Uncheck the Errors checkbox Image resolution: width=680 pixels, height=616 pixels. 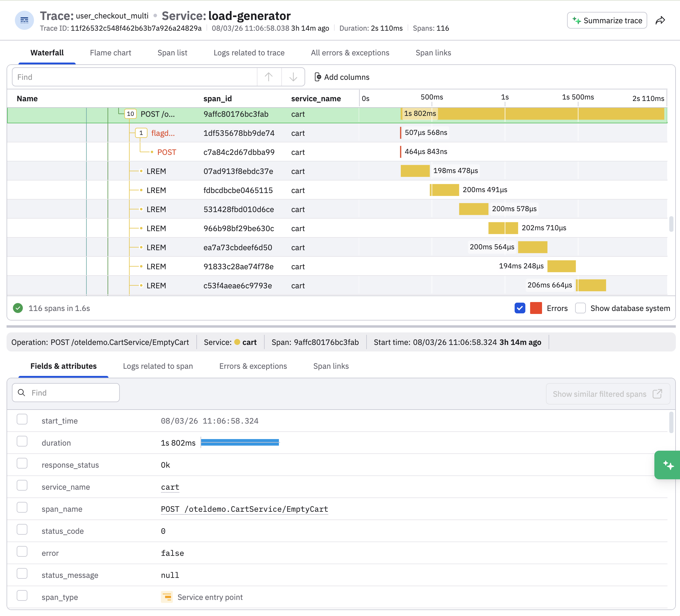click(520, 308)
